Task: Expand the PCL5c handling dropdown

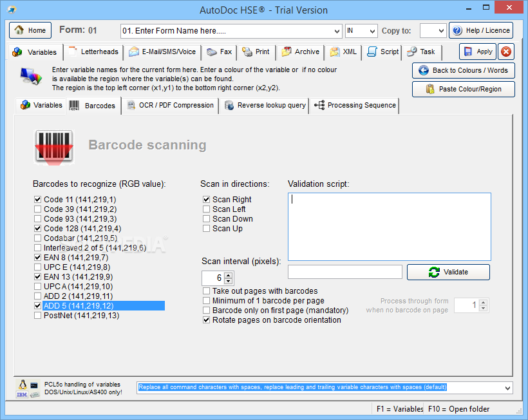Action: tap(507, 388)
